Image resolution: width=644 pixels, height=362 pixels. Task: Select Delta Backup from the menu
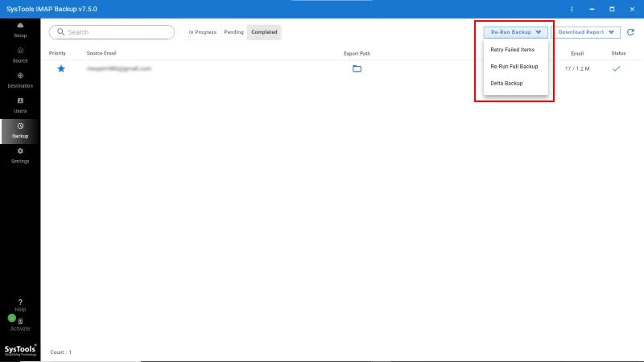[506, 84]
